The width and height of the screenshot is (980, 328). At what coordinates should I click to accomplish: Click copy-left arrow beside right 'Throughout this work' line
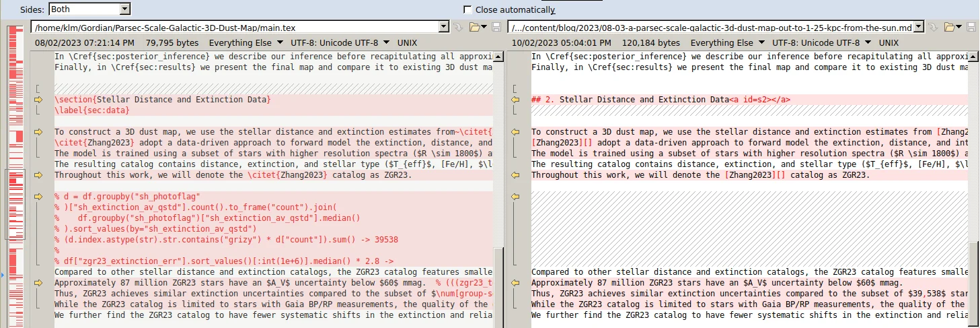[516, 175]
